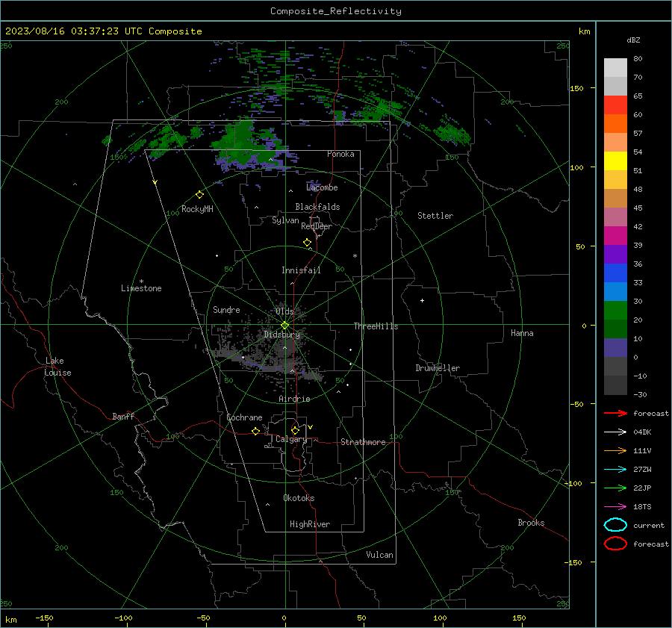Click the Didsbury city label
672x628 pixels.
(x=281, y=335)
